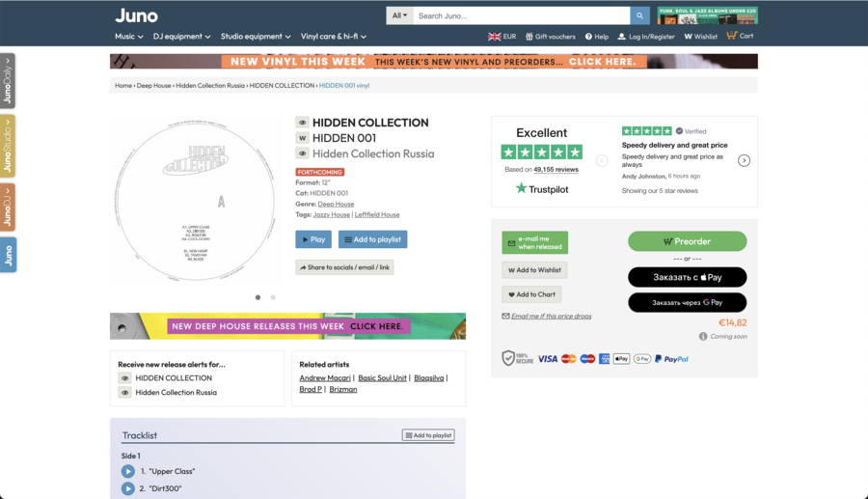Expand the DJ equipment dropdown

pyautogui.click(x=182, y=37)
